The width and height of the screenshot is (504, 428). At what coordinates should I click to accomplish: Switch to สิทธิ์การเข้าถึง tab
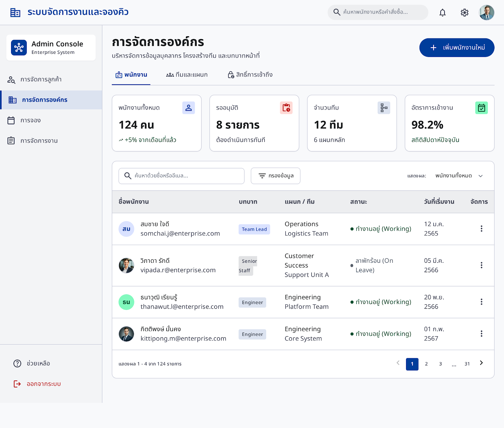point(250,75)
